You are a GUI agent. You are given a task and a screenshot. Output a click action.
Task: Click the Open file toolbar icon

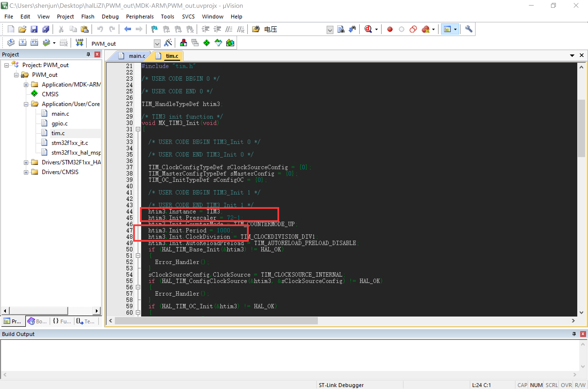point(22,29)
